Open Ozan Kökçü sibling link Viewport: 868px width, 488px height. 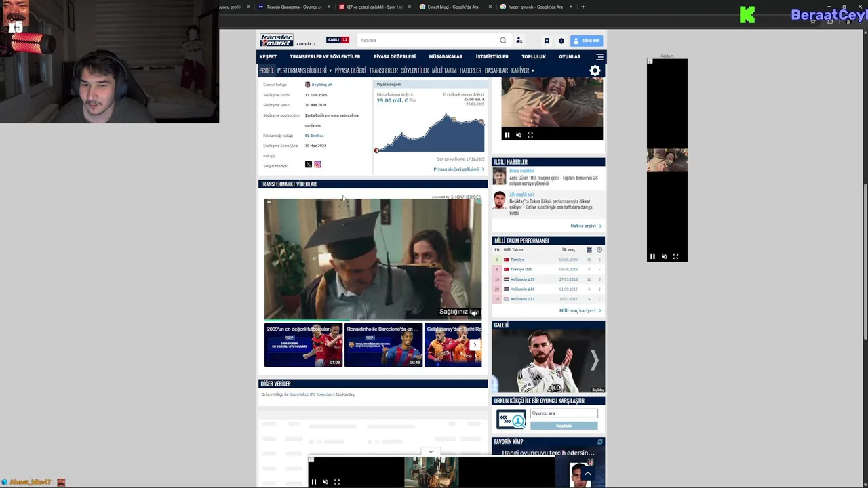pyautogui.click(x=311, y=394)
